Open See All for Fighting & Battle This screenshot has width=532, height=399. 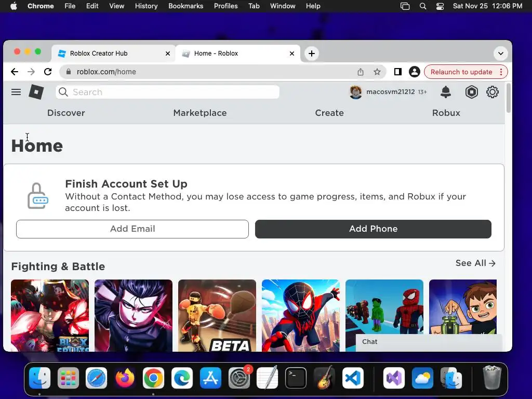(475, 263)
